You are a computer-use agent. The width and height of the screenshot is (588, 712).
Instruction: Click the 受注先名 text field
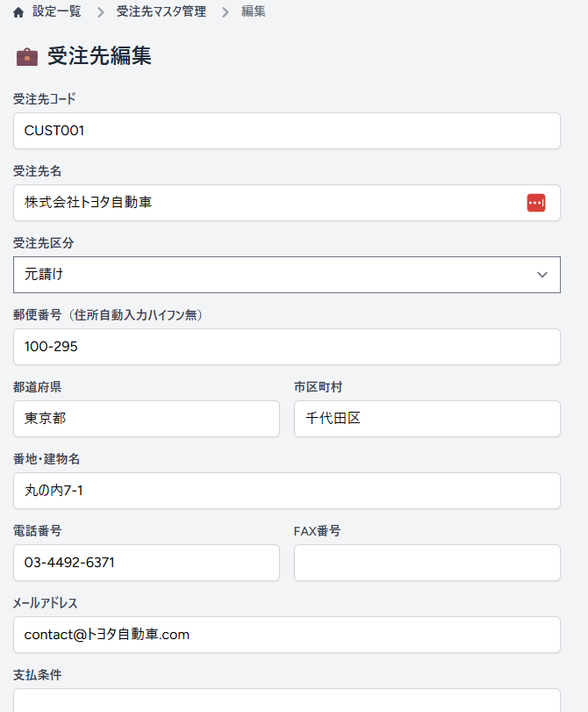coord(263,203)
